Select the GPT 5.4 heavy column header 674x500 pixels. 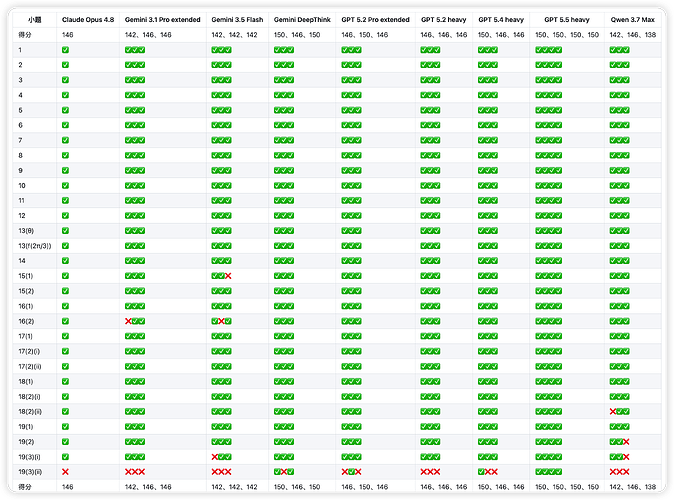[x=501, y=20]
